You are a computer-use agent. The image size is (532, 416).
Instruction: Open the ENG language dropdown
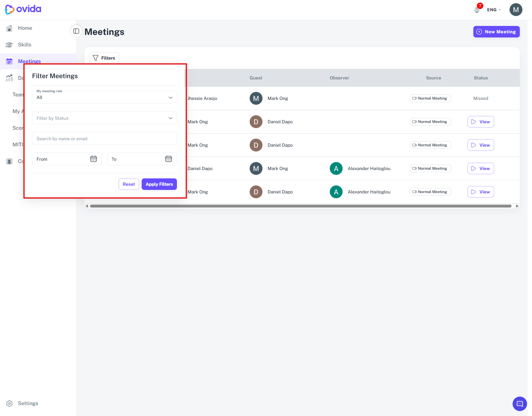click(x=494, y=10)
